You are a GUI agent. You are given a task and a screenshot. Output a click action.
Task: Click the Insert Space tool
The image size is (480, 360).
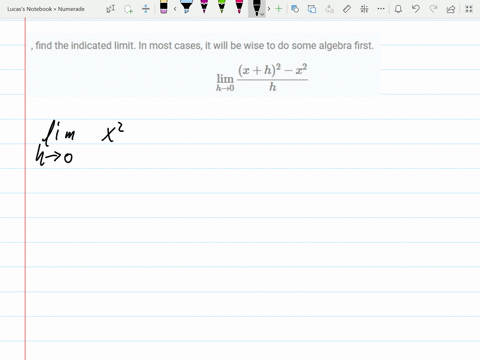click(x=146, y=9)
